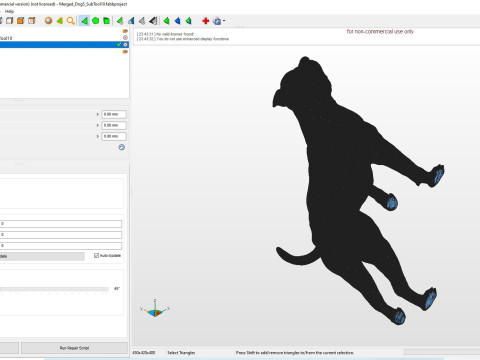Click model dimensions text in status bar
The image size is (480, 360).
(x=144, y=352)
